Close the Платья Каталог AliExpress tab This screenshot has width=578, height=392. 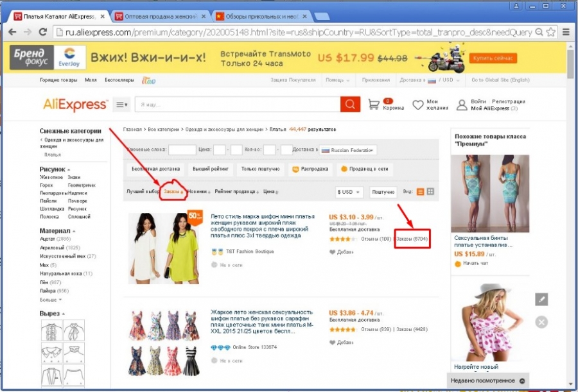coord(103,17)
